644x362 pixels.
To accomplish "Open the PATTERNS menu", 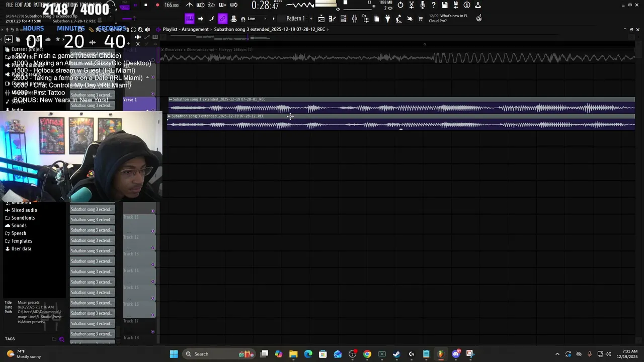I will 42,5.
